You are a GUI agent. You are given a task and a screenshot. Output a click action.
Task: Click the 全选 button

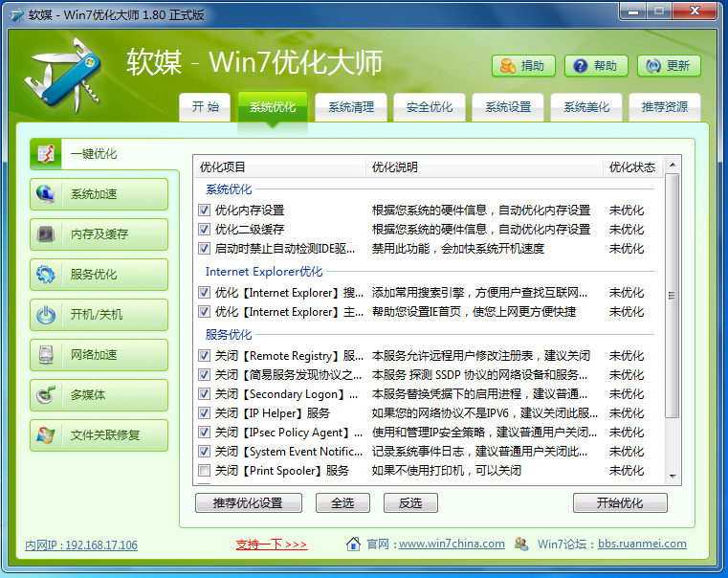342,502
